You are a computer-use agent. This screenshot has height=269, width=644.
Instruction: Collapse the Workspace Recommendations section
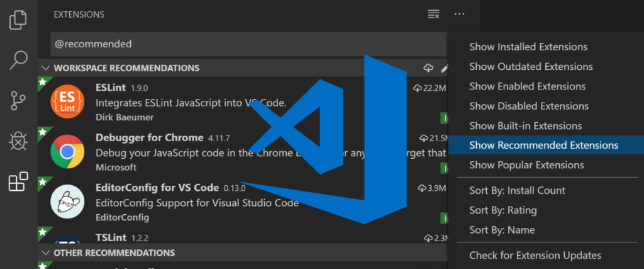[x=46, y=68]
